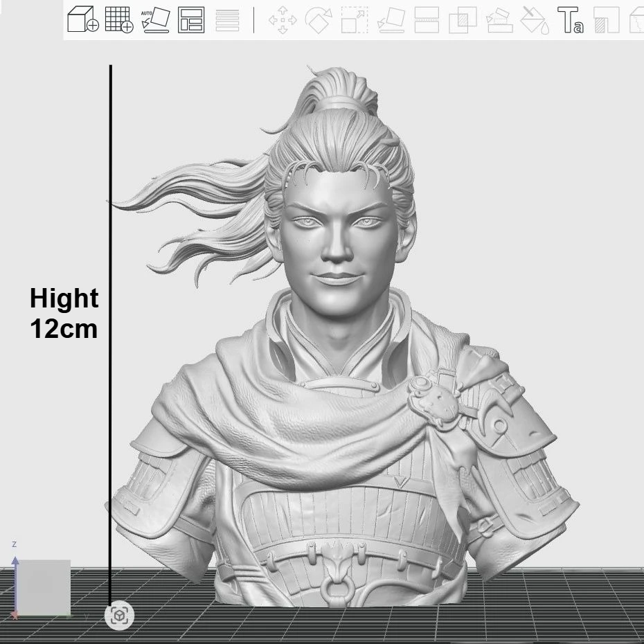Viewport: 644px width, 644px height.
Task: Select the paint bucket Color painting tool
Action: [535, 19]
